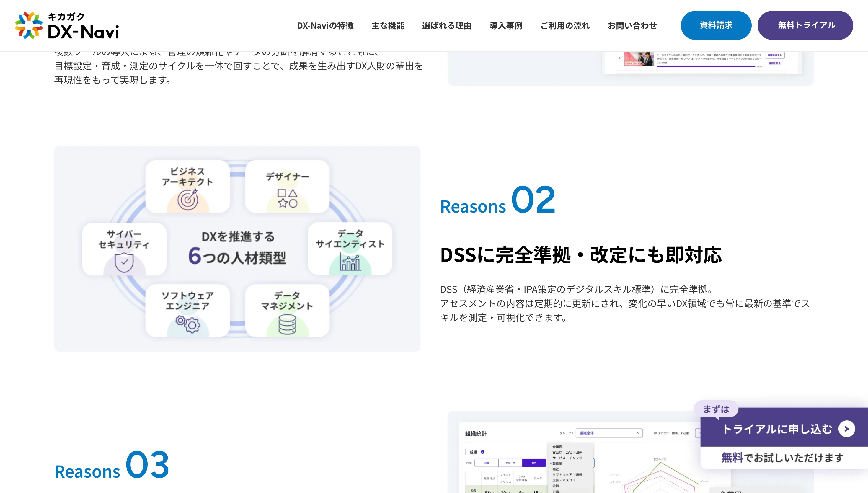Viewport: 868px width, 493px height.
Task: Click the 再度学習する button
Action: tap(775, 55)
